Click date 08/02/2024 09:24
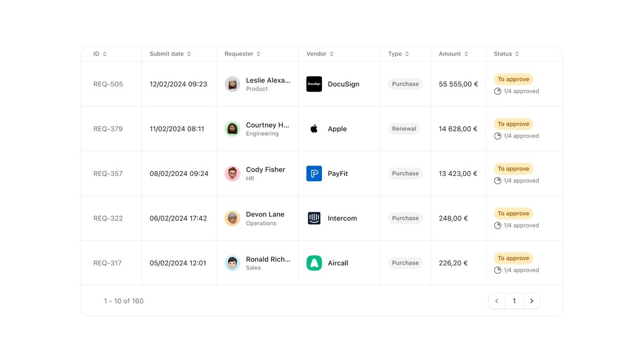Viewport: 644px width, 362px height. coord(179,174)
